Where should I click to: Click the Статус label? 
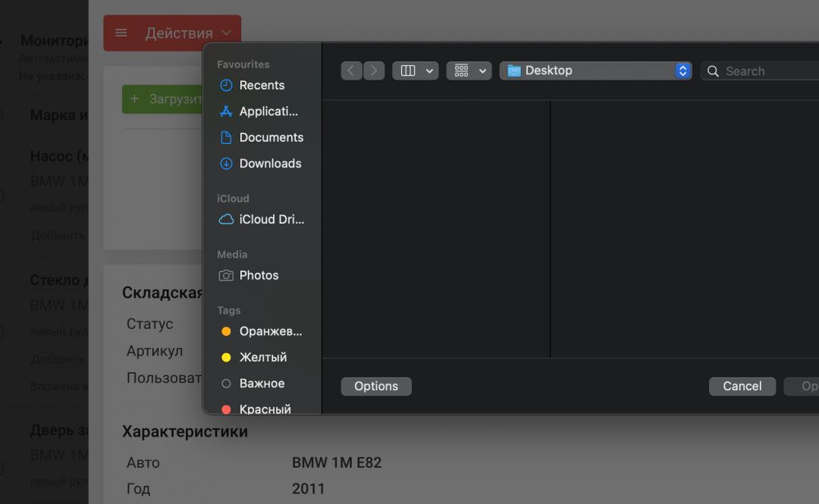coord(150,324)
